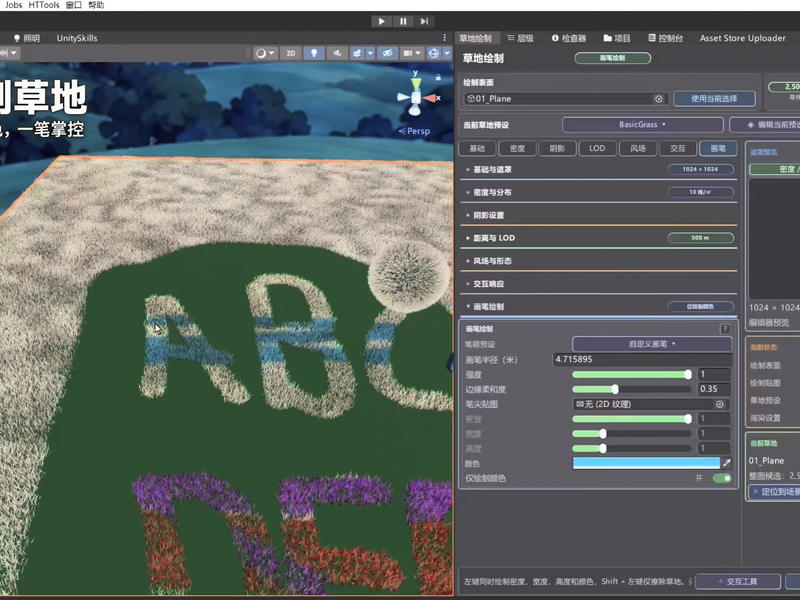The image size is (800, 600).
Task: Select the 阴影 category tab
Action: point(557,148)
